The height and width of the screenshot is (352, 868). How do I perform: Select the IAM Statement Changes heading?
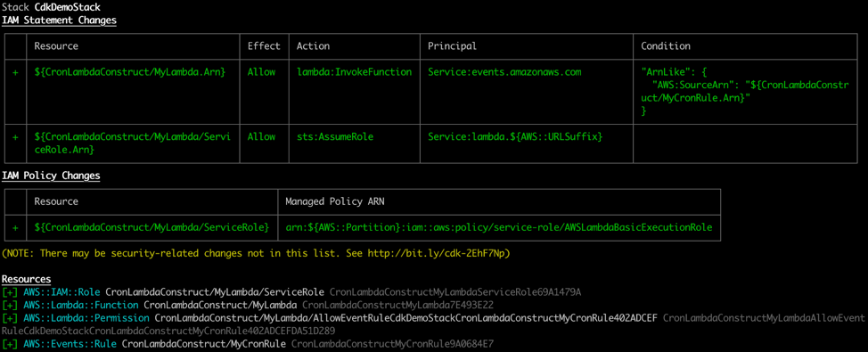pos(59,20)
